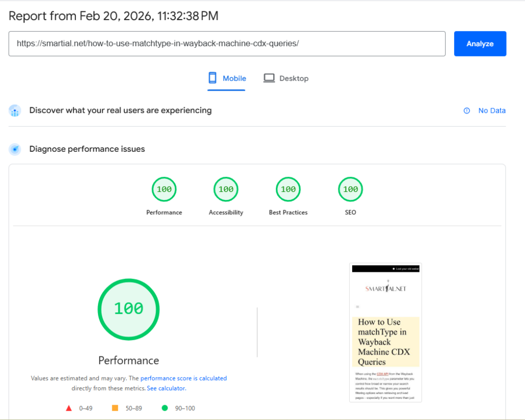Click the diagnose performance issues icon
Screen dimensions: 525x420
pyautogui.click(x=15, y=149)
